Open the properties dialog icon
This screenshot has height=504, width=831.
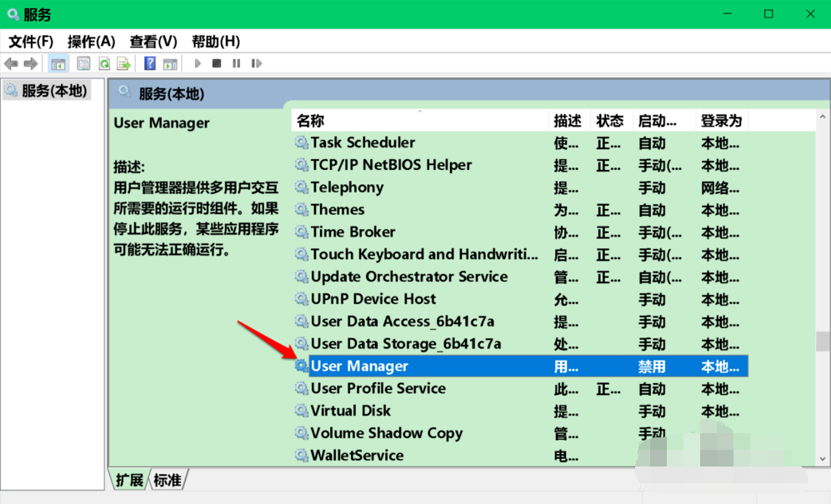point(83,63)
